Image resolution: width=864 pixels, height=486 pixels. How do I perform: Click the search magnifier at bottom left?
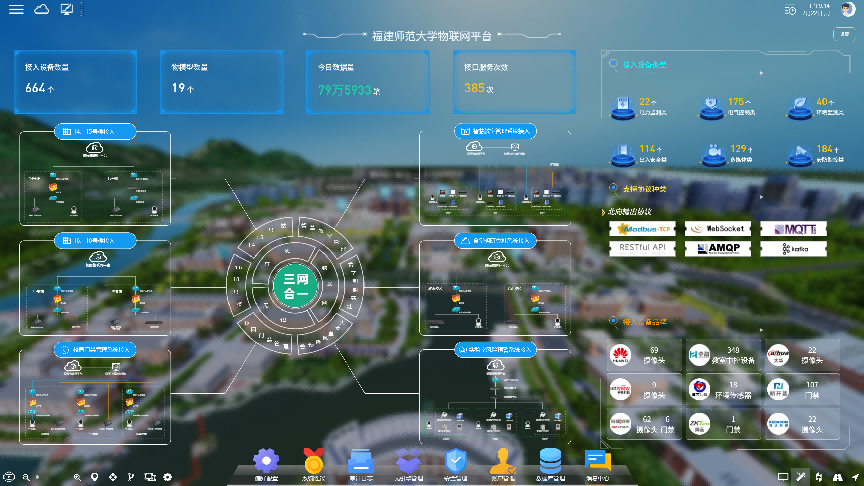click(x=26, y=477)
